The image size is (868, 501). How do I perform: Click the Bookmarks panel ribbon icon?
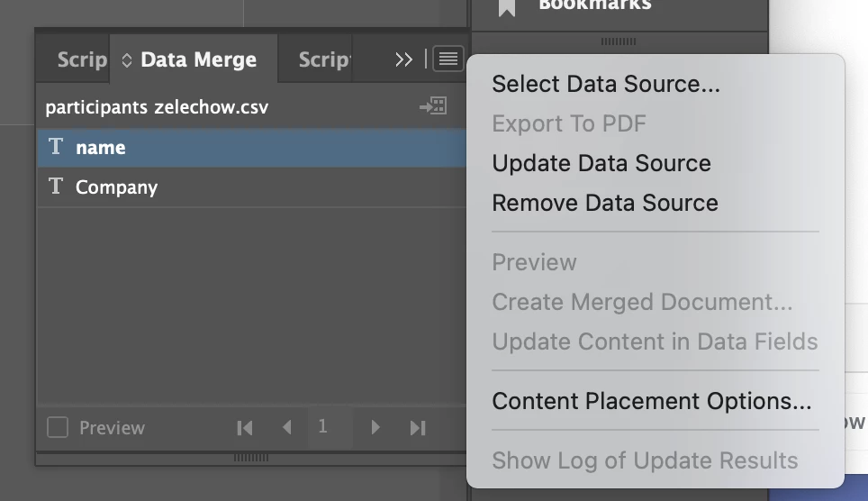pyautogui.click(x=507, y=6)
